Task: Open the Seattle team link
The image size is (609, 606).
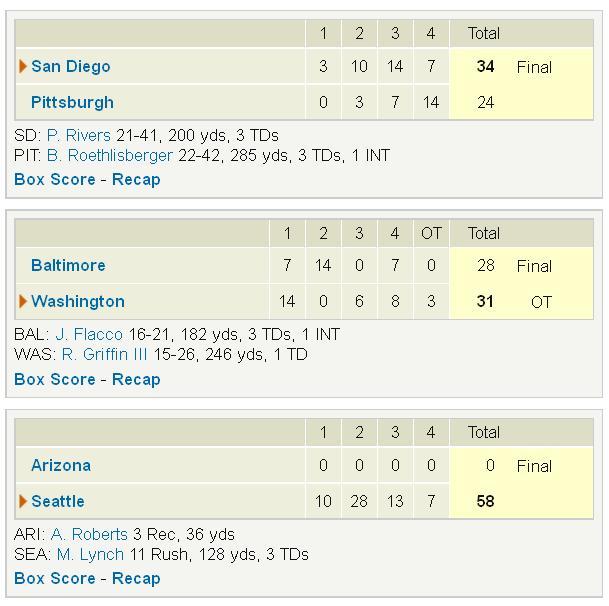Action: coord(58,501)
